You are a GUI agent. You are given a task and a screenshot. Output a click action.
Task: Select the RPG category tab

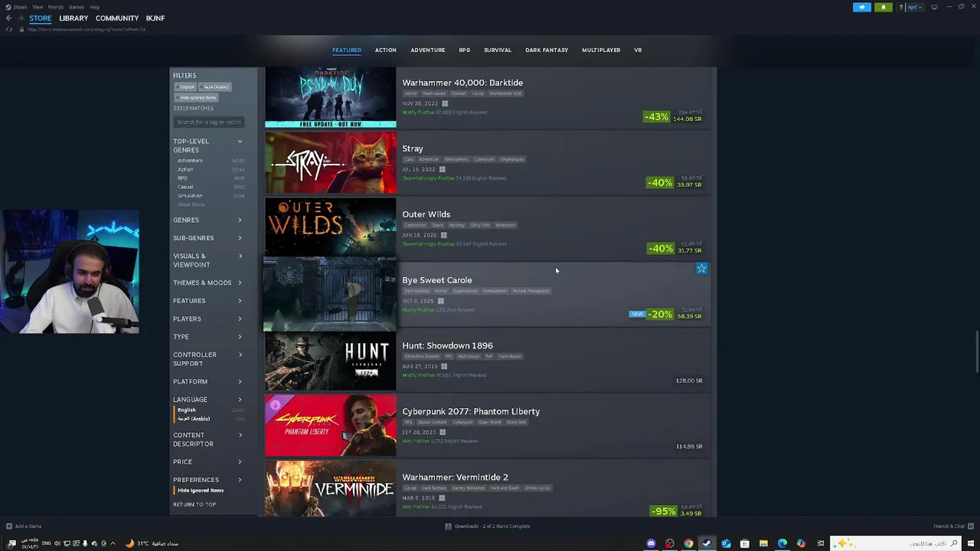click(465, 50)
